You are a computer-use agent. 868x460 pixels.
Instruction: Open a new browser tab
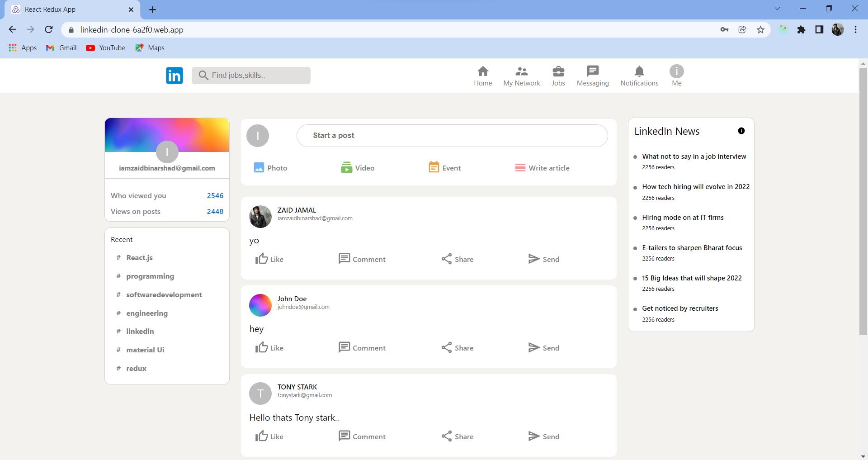click(153, 9)
